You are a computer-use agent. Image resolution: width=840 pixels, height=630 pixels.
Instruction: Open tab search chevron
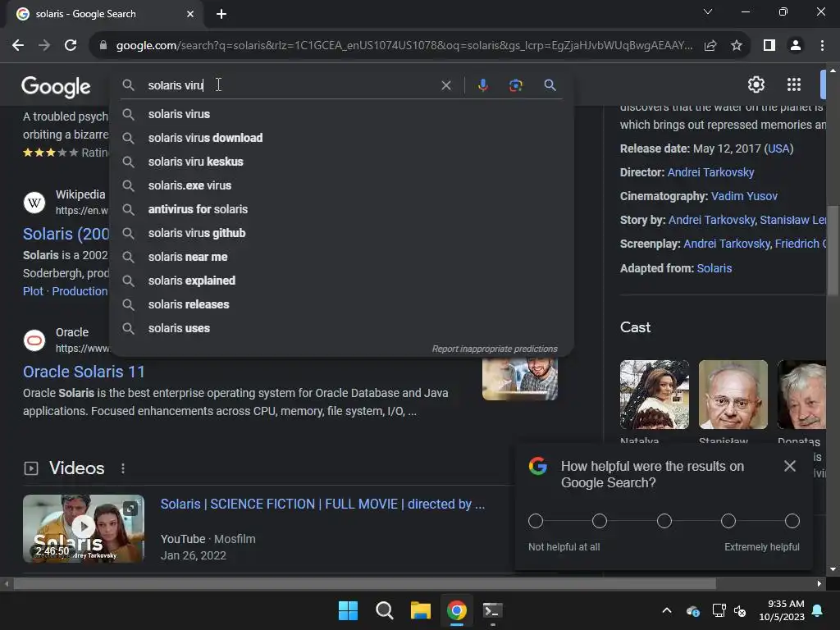[708, 11]
